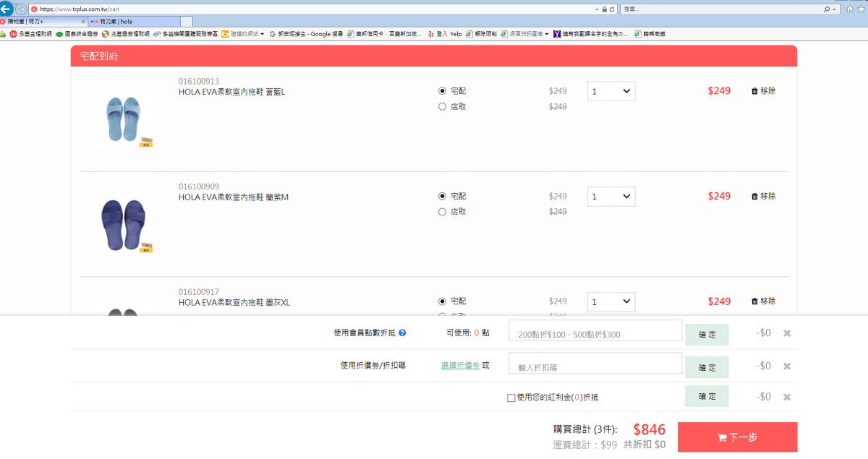868x459 pixels.
Task: Confirm the member points discount with 確定
Action: coord(707,335)
